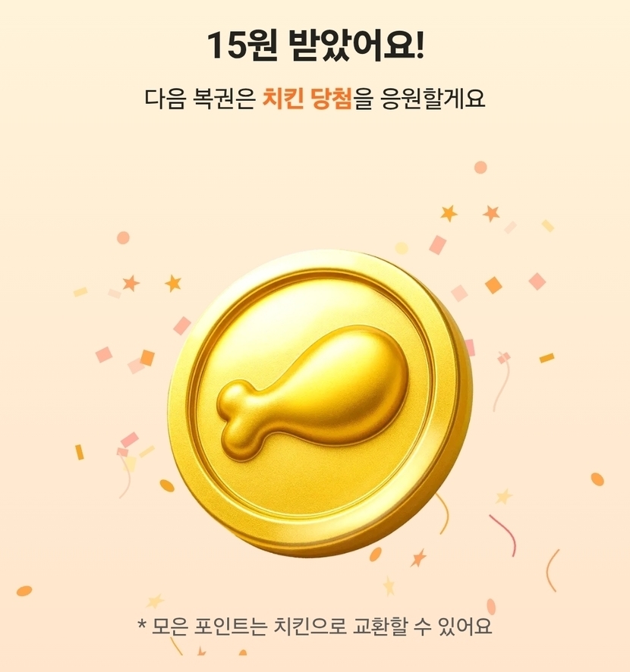Click the '15원' amount in the headline

[242, 46]
